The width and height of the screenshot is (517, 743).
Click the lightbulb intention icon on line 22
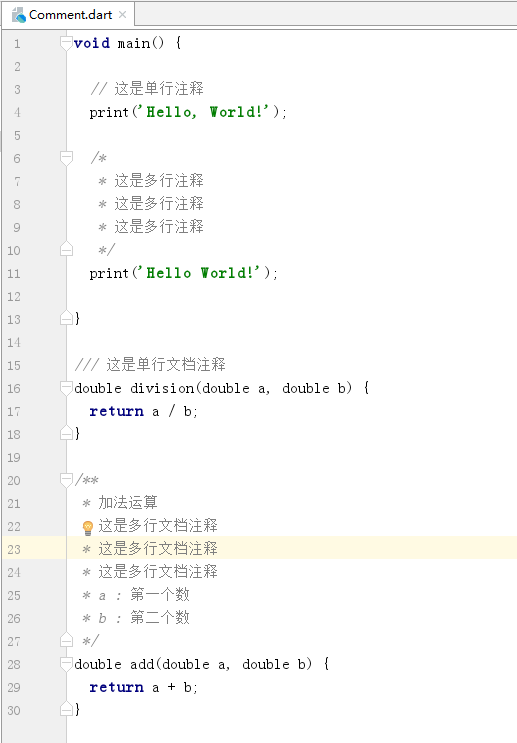tap(88, 527)
